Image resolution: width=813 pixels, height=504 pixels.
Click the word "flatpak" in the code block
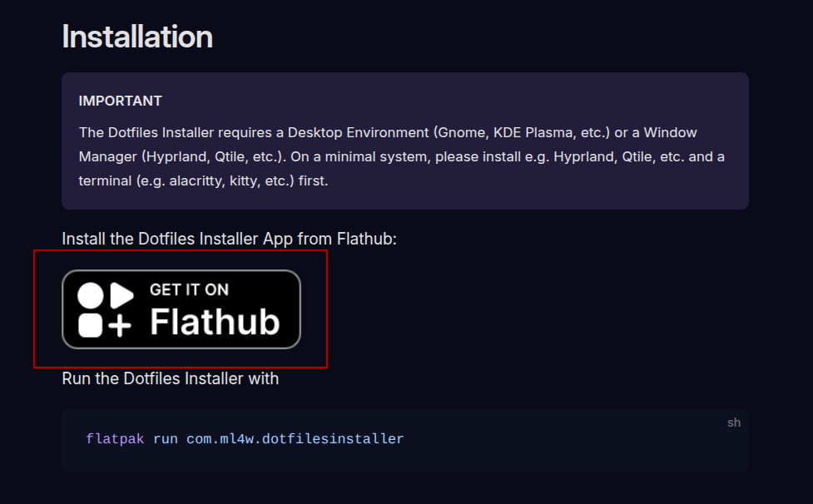tap(116, 438)
